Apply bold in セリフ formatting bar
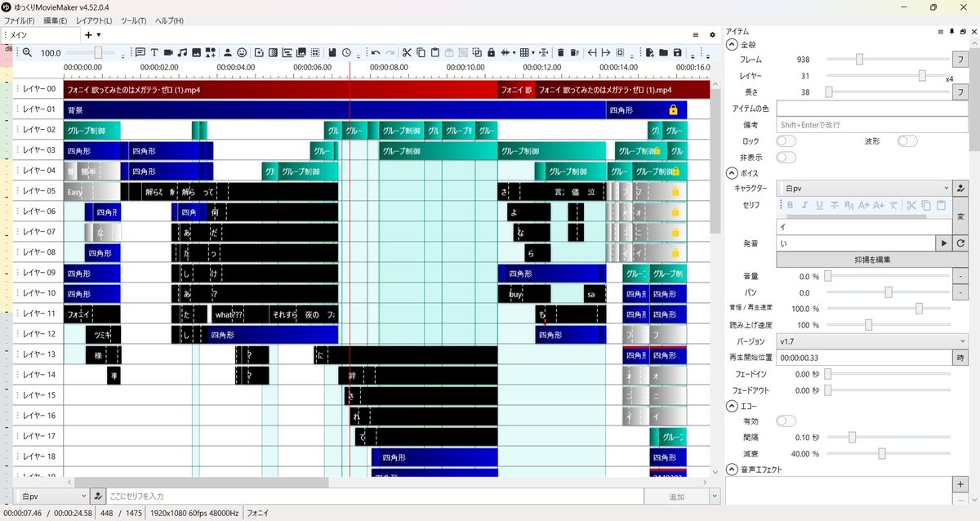 (x=790, y=205)
